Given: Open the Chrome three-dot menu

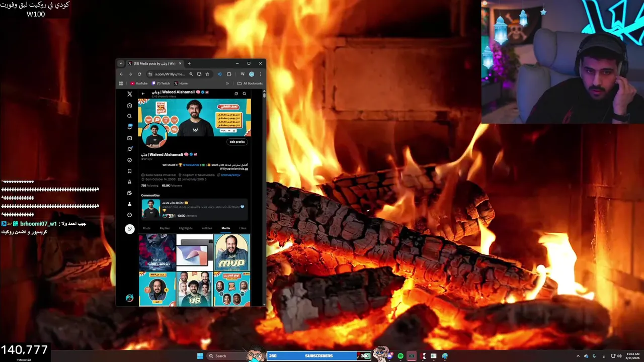Looking at the screenshot, I should point(260,74).
